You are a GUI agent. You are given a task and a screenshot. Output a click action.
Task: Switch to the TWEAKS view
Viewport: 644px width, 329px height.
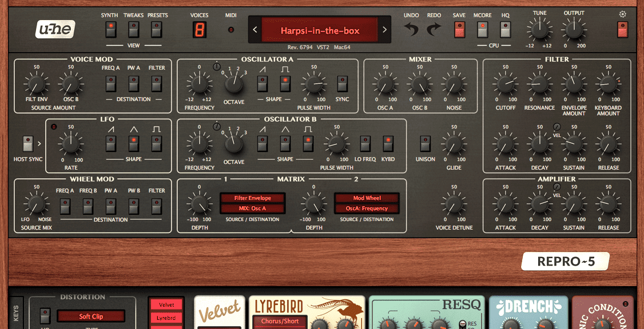tap(133, 30)
